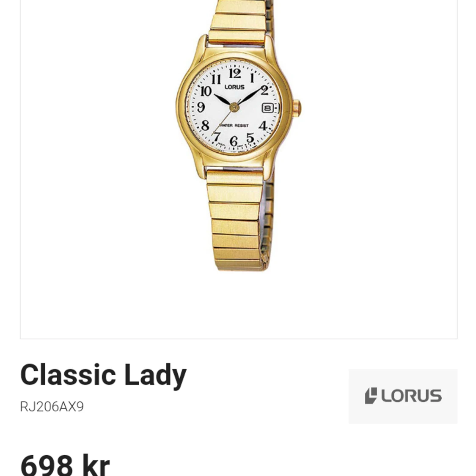Viewport: 476px width, 476px height.
Task: Click the gold watch product image
Action: point(239,135)
